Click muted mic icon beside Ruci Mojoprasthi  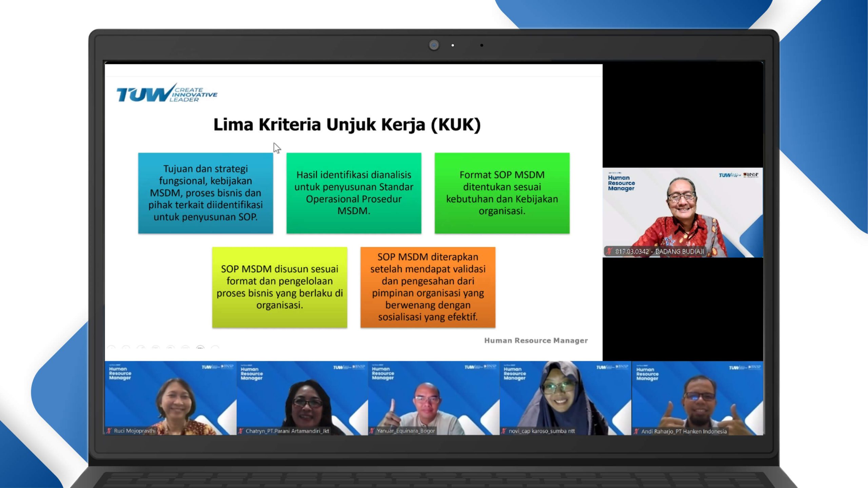pyautogui.click(x=109, y=431)
